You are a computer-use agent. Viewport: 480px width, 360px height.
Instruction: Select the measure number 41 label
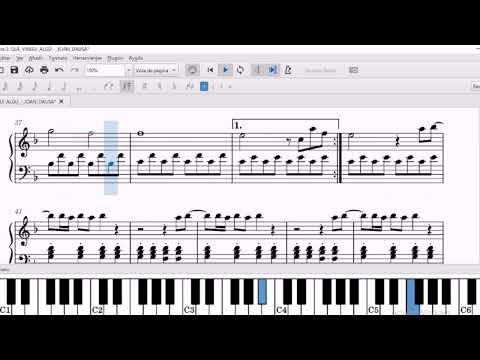(18, 211)
